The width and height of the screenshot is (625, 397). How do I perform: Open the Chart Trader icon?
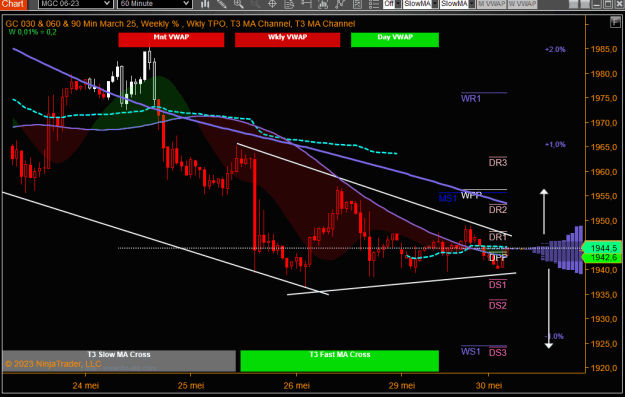pos(323,4)
